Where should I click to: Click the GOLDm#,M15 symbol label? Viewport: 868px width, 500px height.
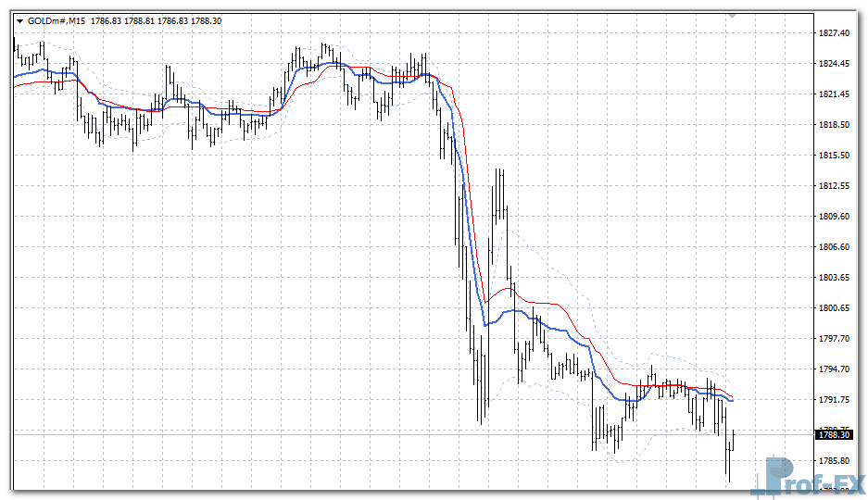57,20
